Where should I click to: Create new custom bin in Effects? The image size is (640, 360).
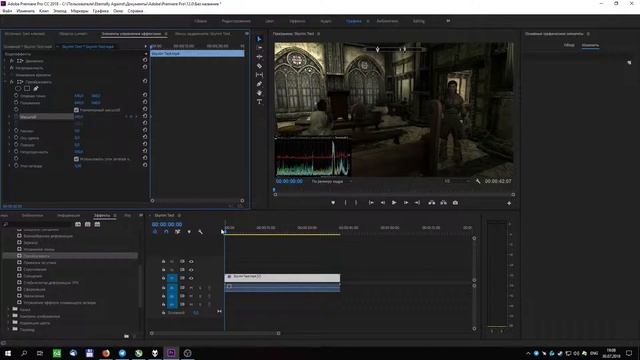127,336
